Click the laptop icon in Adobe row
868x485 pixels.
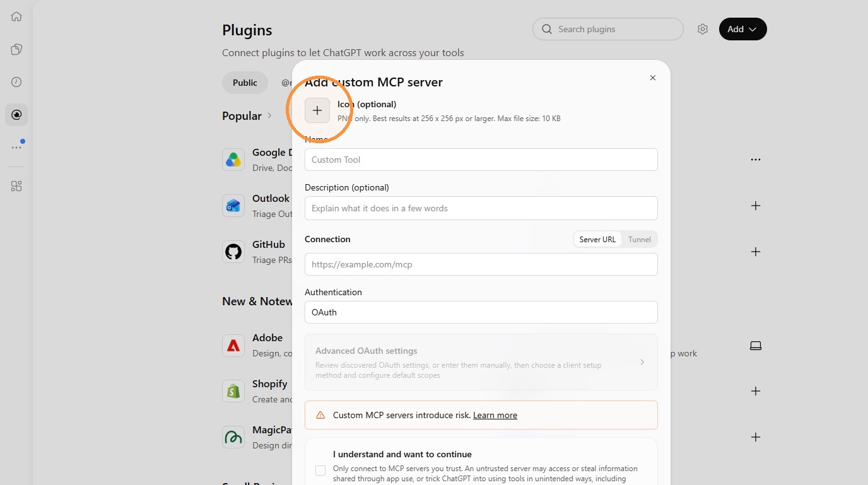[x=756, y=345]
